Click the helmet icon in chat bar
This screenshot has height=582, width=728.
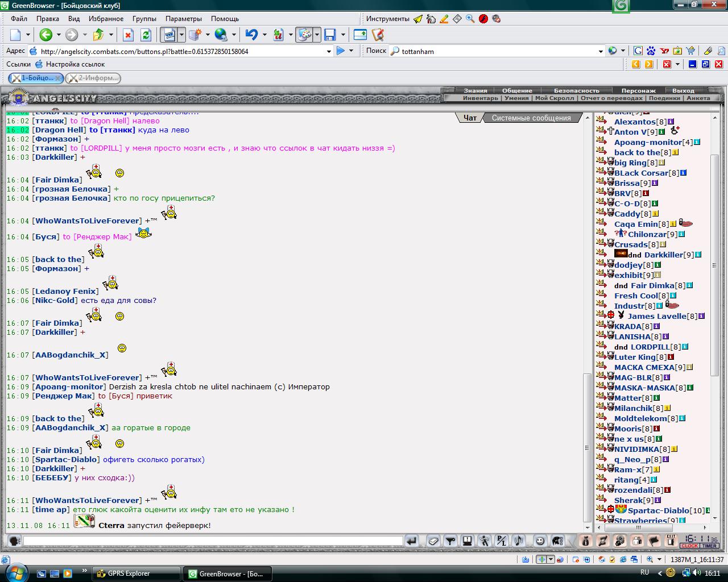pos(557,541)
